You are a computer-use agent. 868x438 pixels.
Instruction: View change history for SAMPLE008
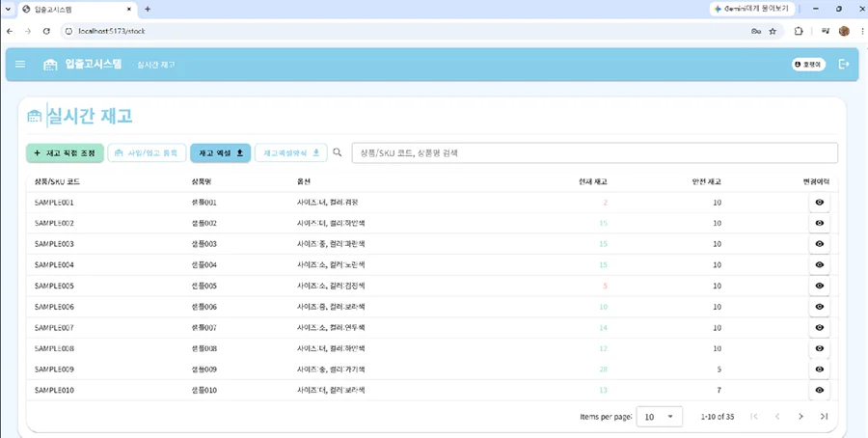click(819, 348)
